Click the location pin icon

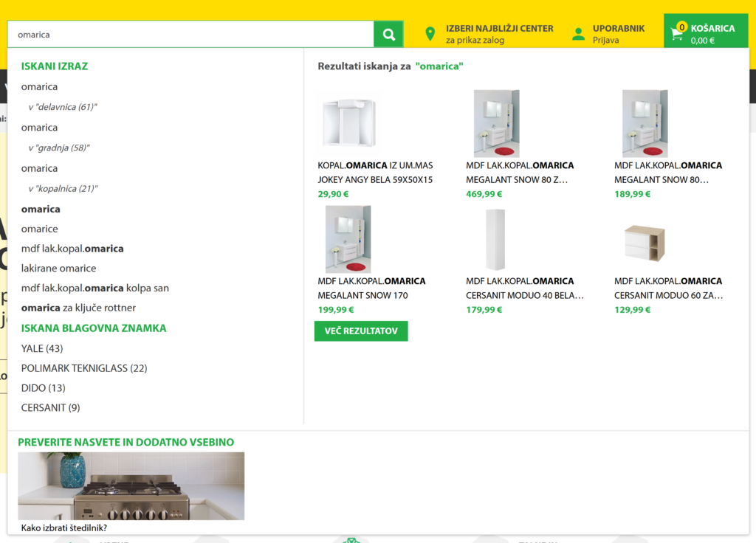coord(430,34)
